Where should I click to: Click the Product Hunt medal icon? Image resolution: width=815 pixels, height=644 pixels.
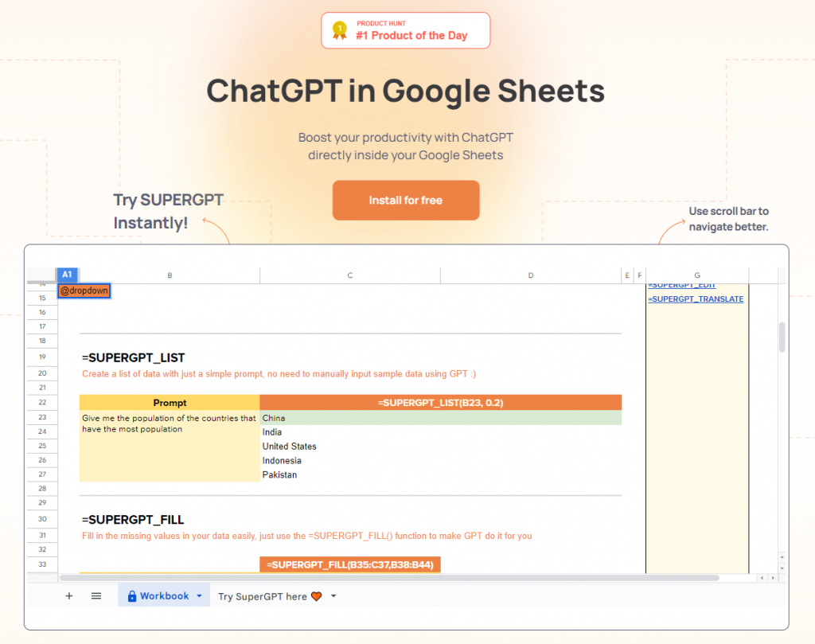point(339,31)
